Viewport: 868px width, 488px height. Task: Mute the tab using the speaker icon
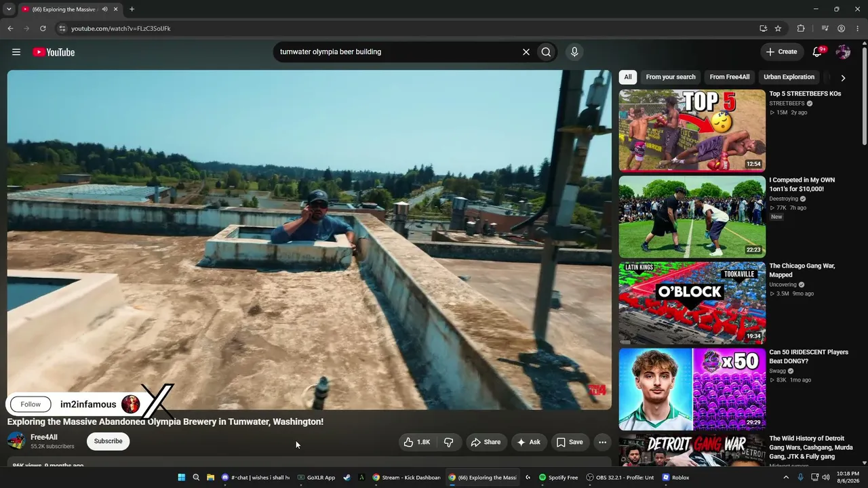(x=104, y=9)
